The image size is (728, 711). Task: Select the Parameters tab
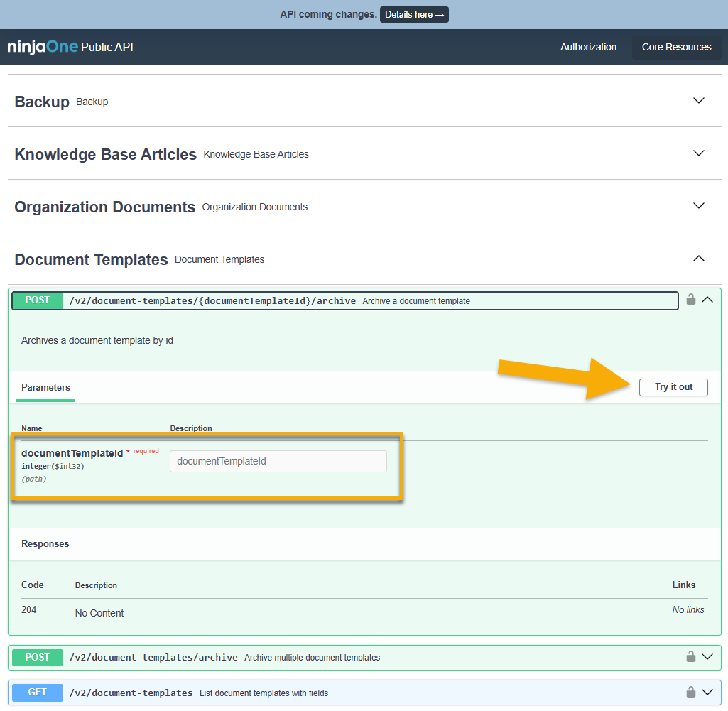45,388
